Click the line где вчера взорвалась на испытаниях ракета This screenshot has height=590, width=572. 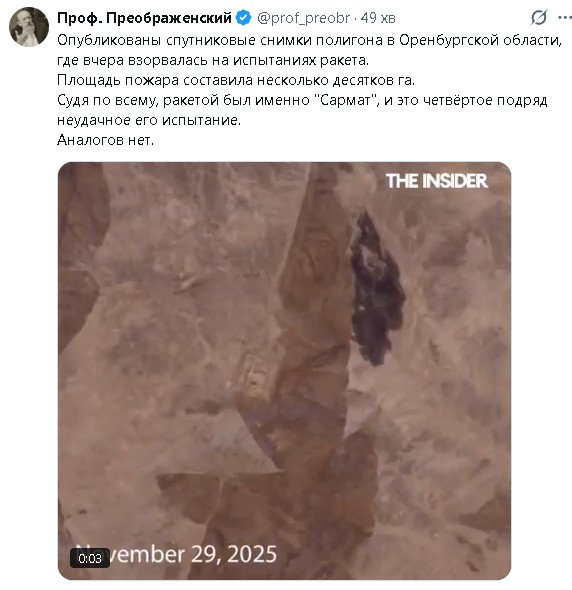213,60
